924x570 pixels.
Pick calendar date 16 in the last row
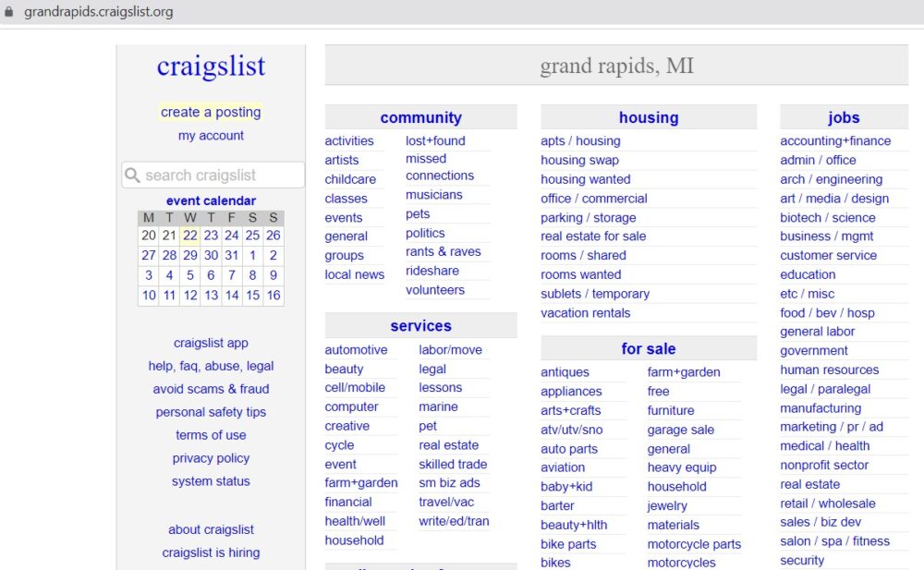(274, 296)
